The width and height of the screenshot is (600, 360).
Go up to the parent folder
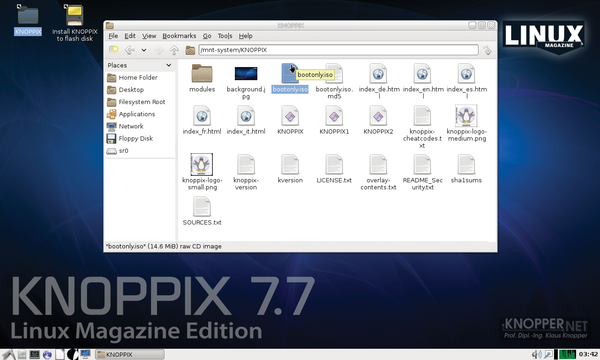(x=174, y=50)
